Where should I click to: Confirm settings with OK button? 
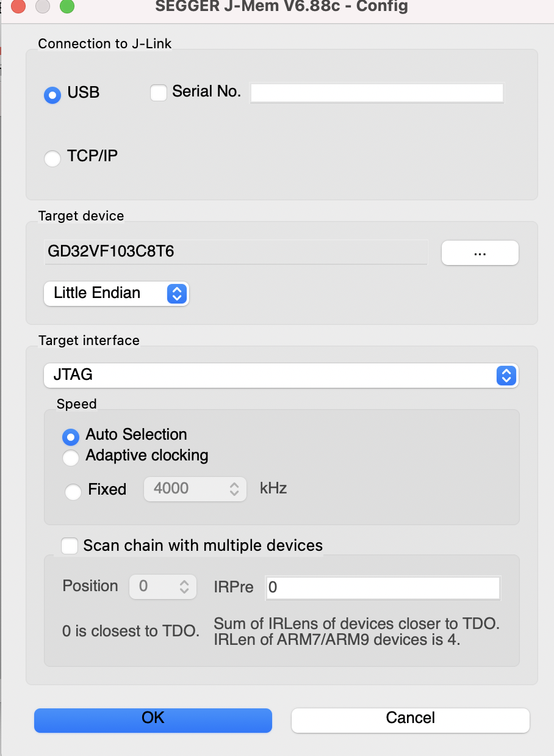point(153,720)
